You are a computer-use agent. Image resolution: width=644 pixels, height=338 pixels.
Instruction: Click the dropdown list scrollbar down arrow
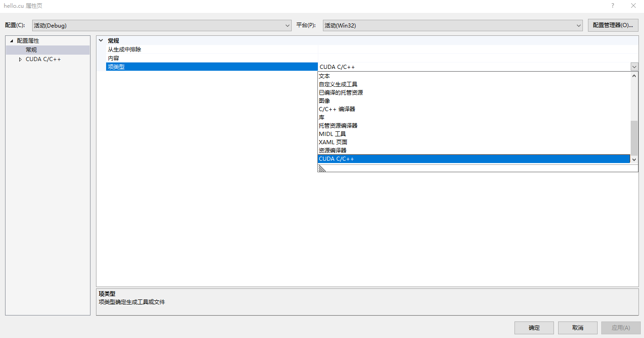[634, 159]
